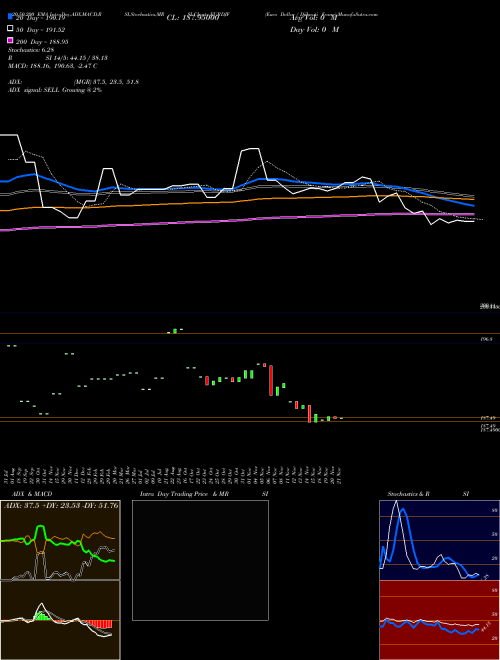Click the 196.8 price axis label
The height and width of the screenshot is (660, 500).
click(x=487, y=339)
